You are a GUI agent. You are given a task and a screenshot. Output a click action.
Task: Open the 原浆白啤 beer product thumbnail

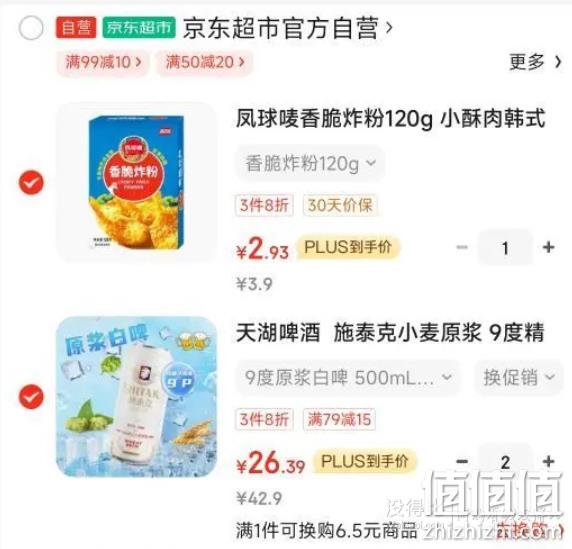click(x=136, y=397)
